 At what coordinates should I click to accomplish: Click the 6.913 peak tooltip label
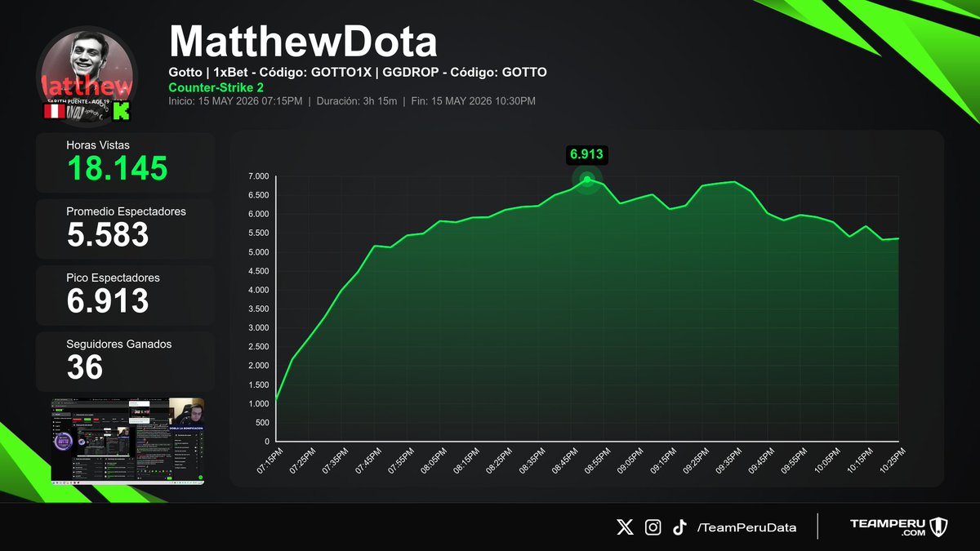586,153
